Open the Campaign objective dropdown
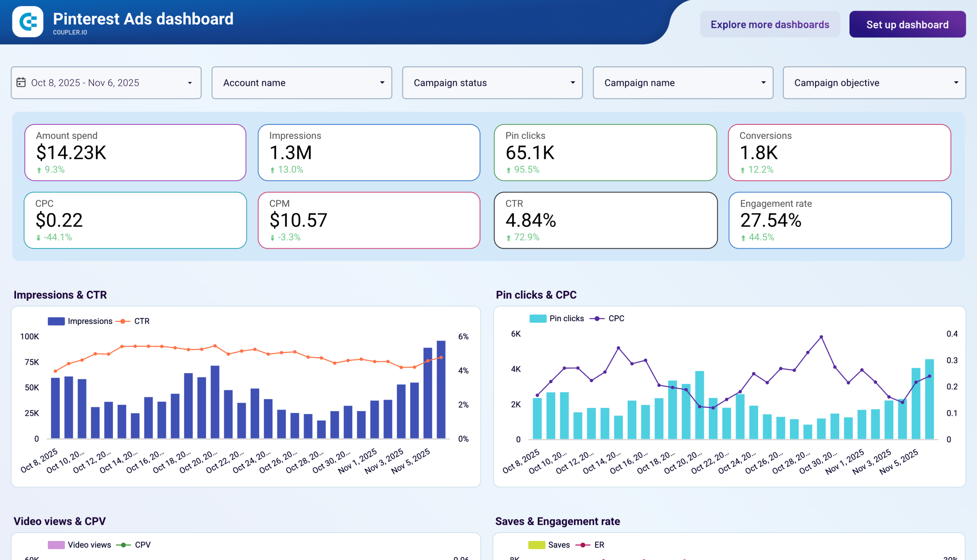This screenshot has width=977, height=560. (x=874, y=82)
